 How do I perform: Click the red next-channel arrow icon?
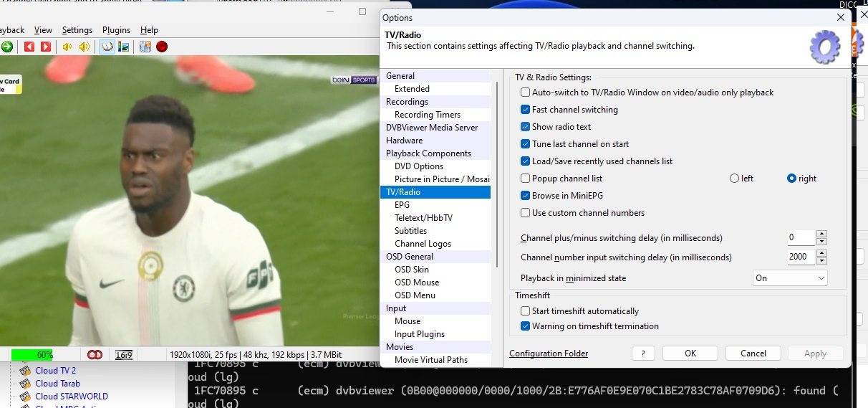click(x=46, y=47)
